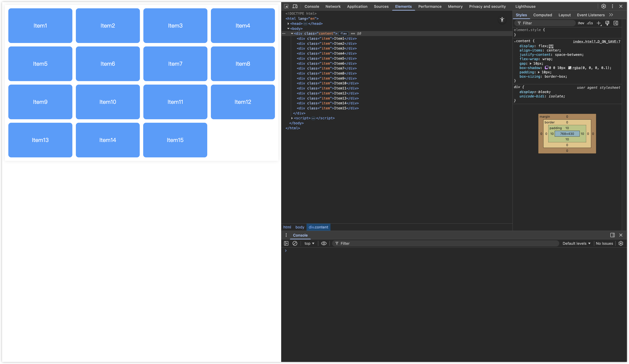Open the flexbox editor icon next to display: flex

point(551,46)
